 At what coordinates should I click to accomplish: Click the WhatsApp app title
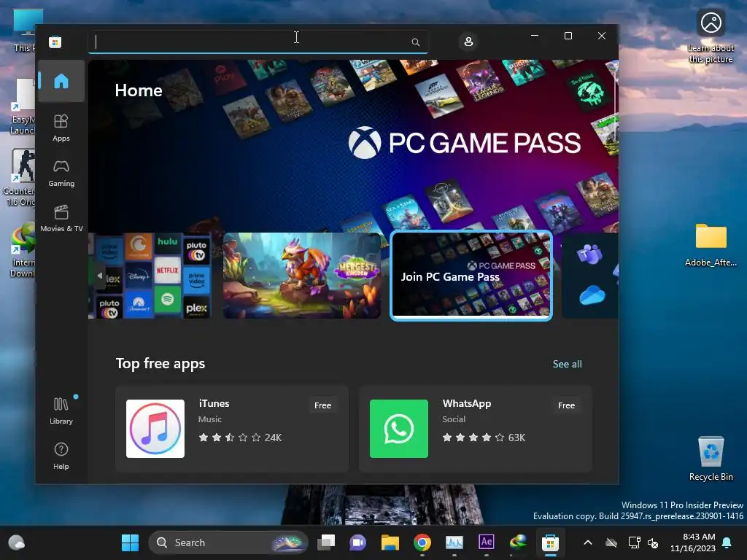coord(466,403)
